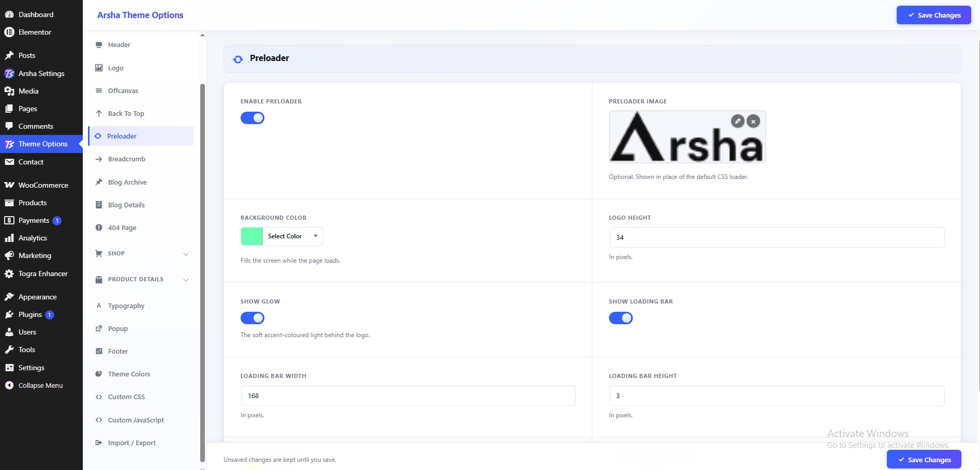Click the Arsha preloader image thumbnail
This screenshot has height=470, width=980.
(x=687, y=137)
